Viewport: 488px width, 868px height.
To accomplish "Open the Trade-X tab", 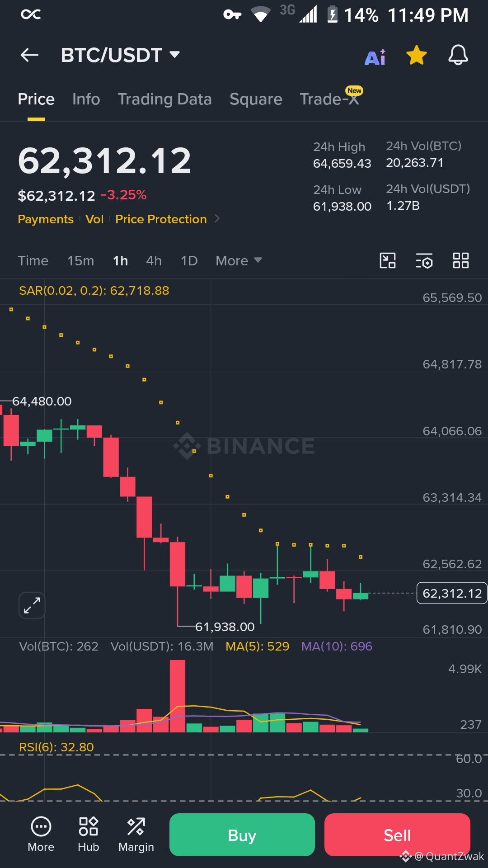I will [x=330, y=99].
